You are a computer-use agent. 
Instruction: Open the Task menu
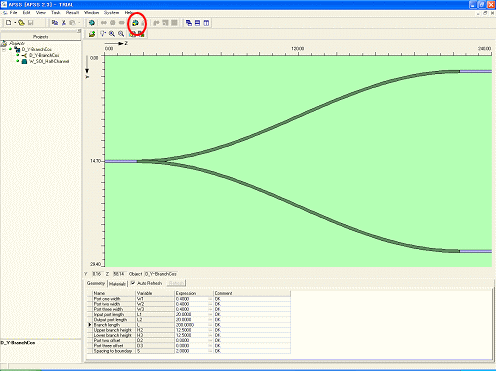[x=56, y=13]
